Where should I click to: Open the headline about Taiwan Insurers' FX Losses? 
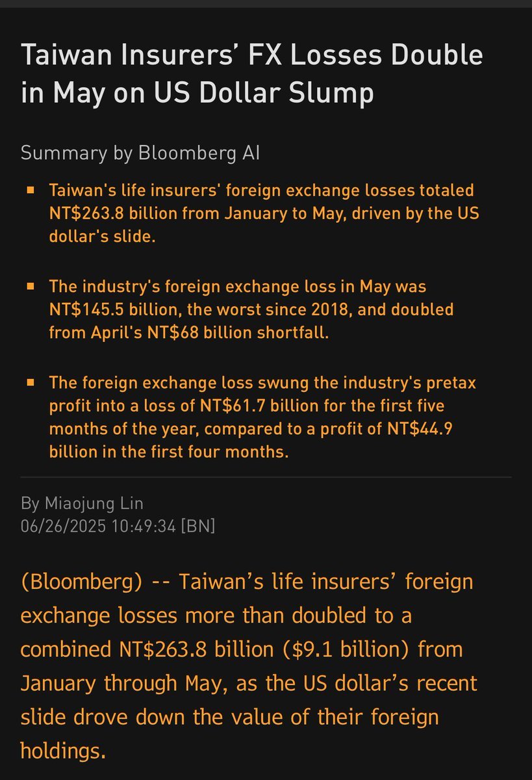pyautogui.click(x=252, y=74)
